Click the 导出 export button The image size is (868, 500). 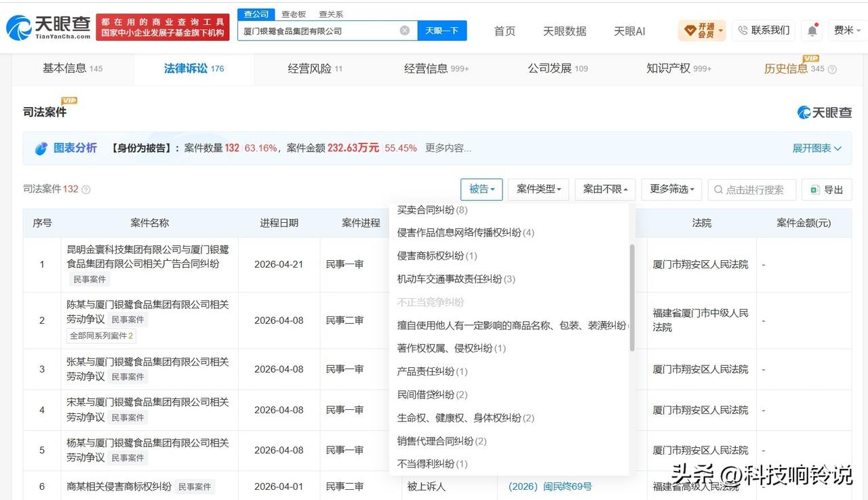tap(827, 190)
